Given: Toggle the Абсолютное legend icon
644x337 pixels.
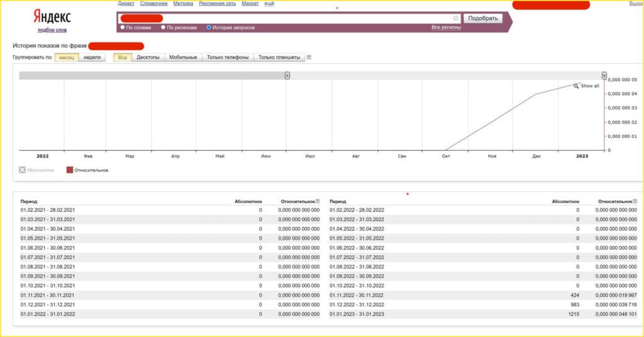Looking at the screenshot, I should tap(23, 170).
